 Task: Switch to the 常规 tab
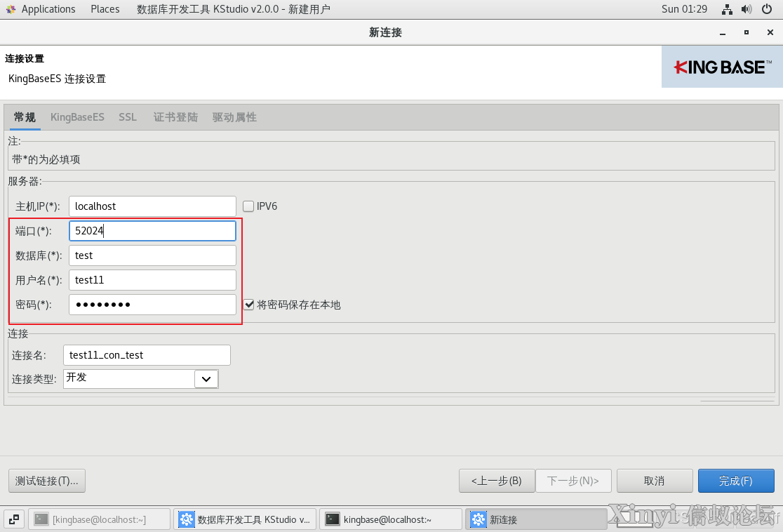pos(25,117)
